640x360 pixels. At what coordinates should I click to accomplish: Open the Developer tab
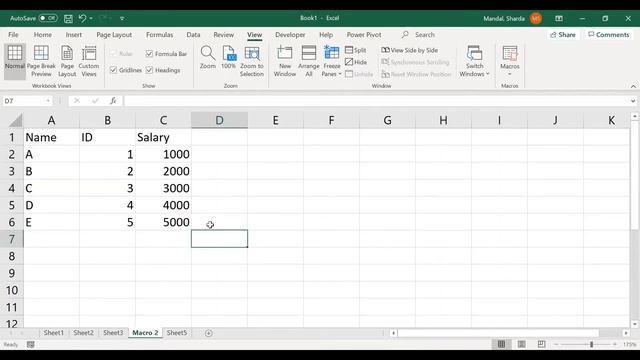point(290,35)
